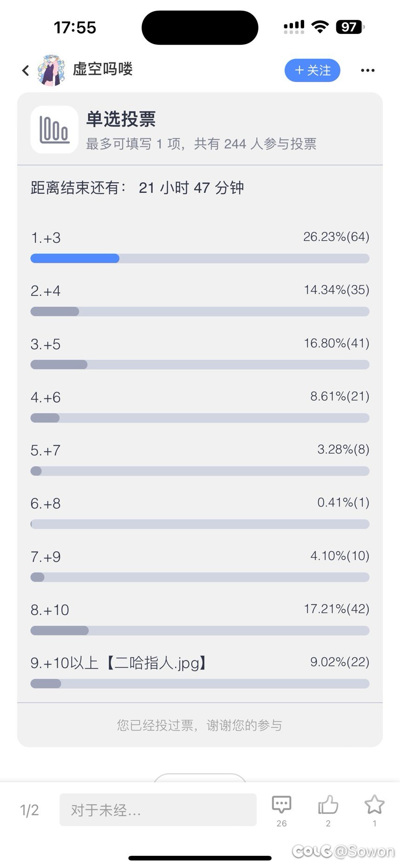Tap the thumbs-up like icon
The height and width of the screenshot is (868, 400).
click(x=328, y=805)
